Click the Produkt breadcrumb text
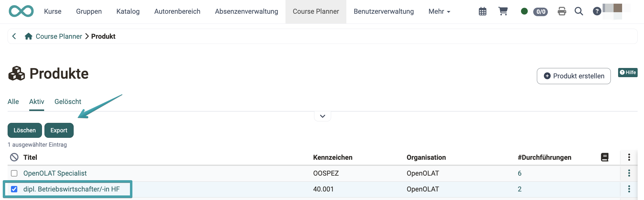 (103, 36)
